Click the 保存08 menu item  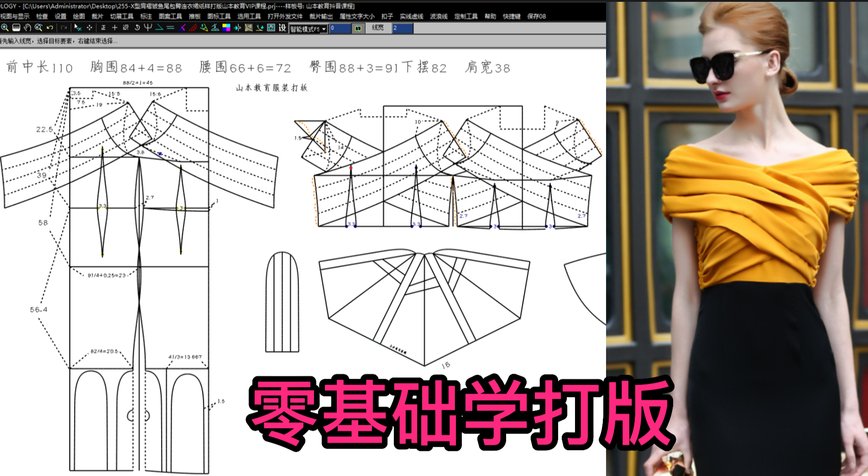[x=537, y=16]
